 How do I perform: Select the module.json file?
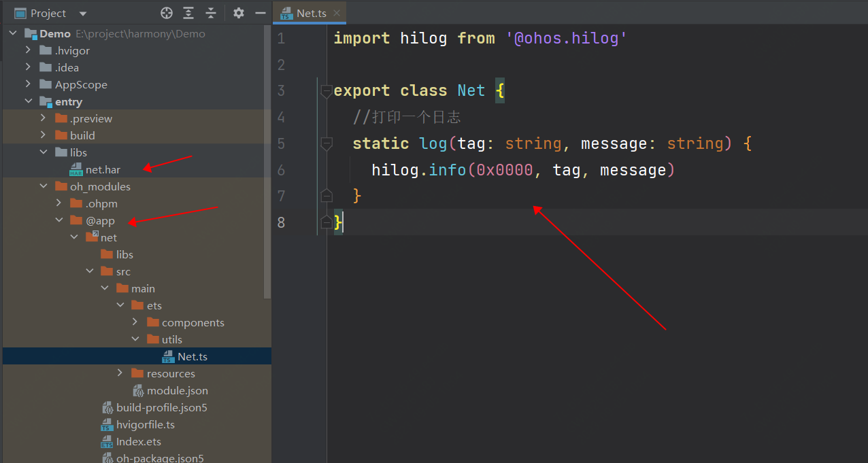pos(177,390)
